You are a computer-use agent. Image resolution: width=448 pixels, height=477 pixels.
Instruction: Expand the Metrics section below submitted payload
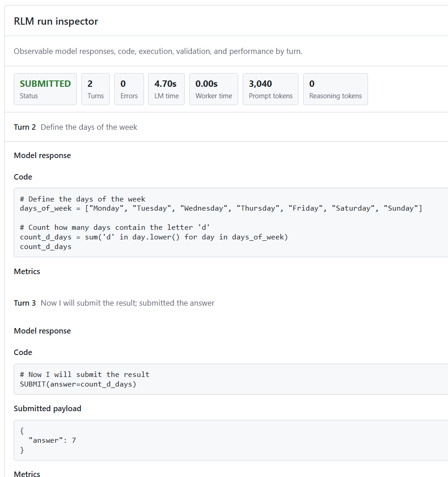pyautogui.click(x=27, y=473)
